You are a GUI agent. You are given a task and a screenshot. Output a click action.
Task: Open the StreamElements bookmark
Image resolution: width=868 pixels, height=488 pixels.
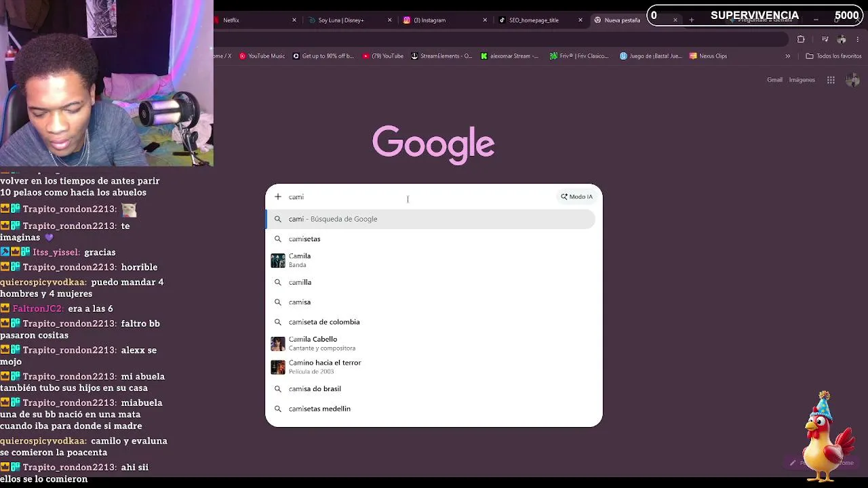(x=441, y=56)
